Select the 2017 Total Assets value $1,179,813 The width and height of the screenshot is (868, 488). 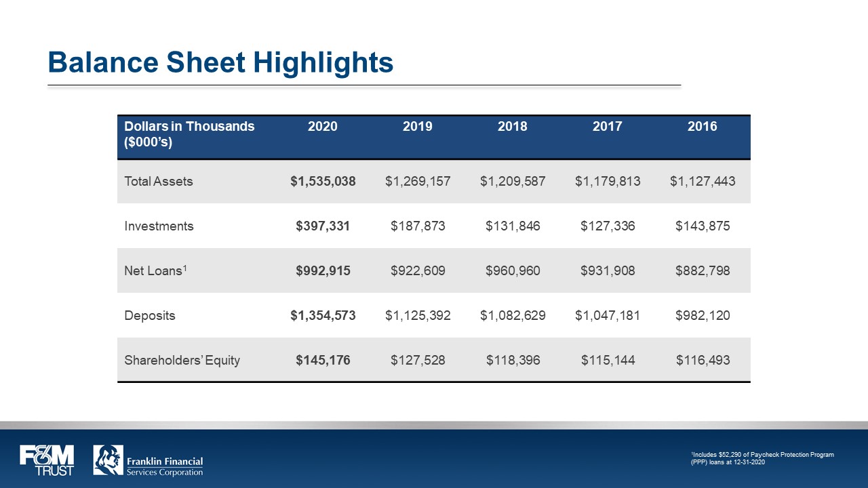pyautogui.click(x=608, y=182)
